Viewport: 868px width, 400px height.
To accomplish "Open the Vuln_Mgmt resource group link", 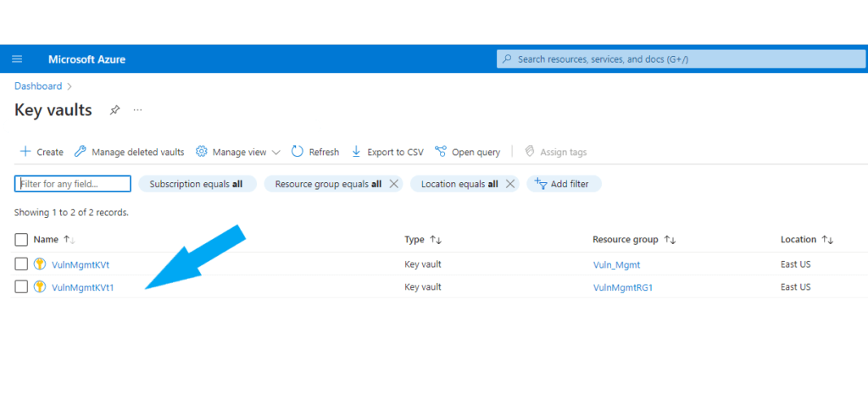I will (616, 264).
